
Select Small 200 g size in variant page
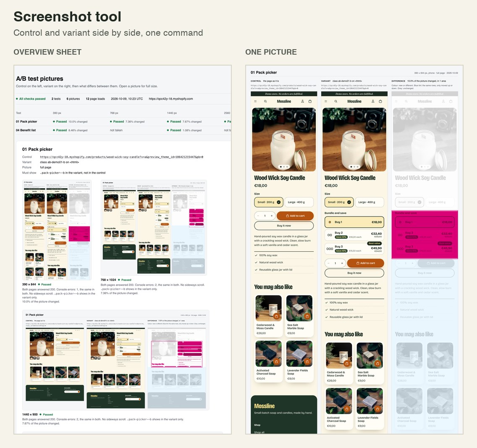coord(339,202)
